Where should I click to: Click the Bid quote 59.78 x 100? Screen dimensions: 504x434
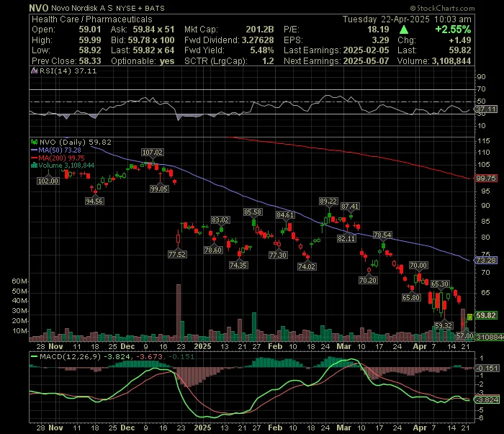(151, 40)
